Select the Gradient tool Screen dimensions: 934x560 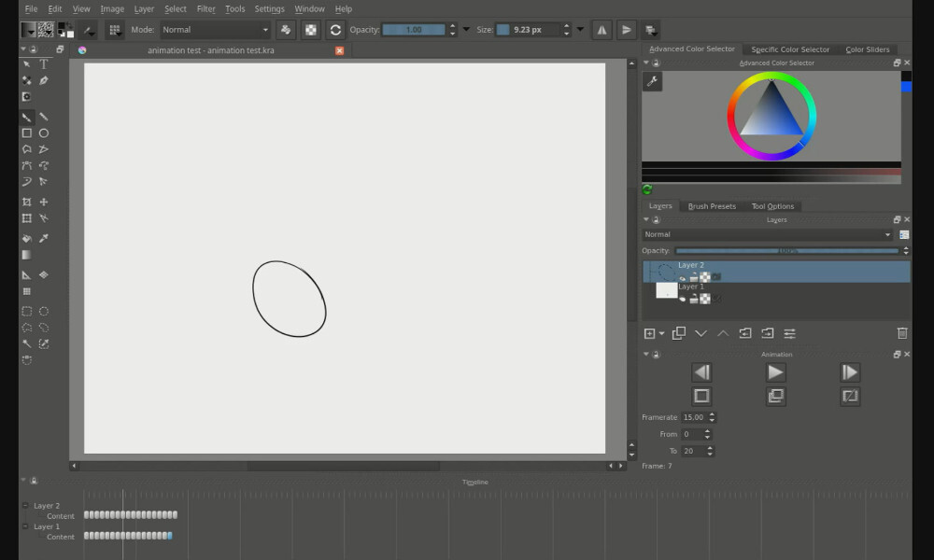pyautogui.click(x=27, y=254)
